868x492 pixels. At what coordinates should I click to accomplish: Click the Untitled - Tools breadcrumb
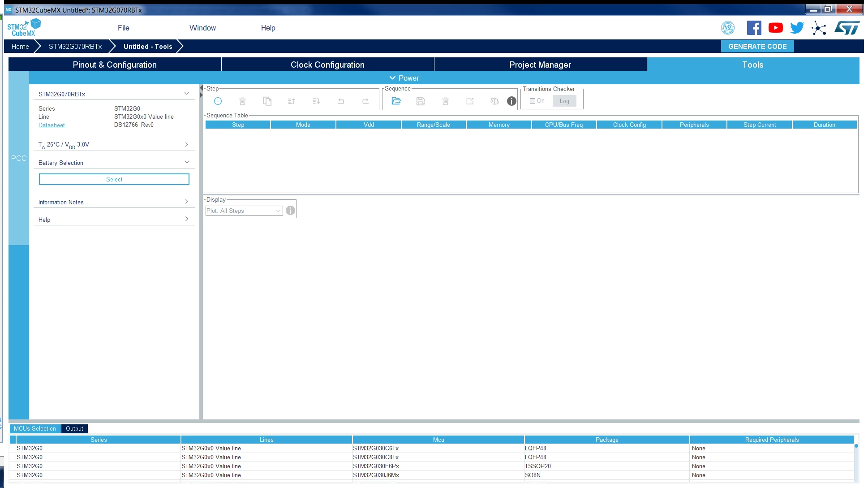point(148,46)
